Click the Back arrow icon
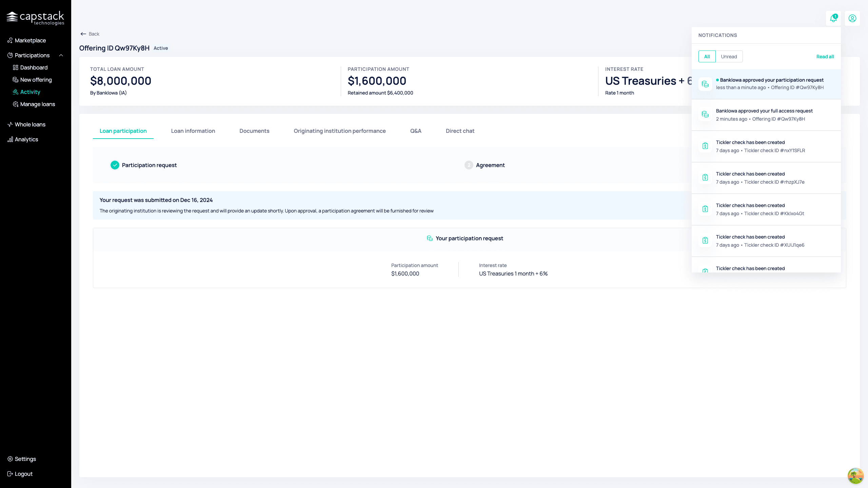The height and width of the screenshot is (488, 868). pos(83,34)
